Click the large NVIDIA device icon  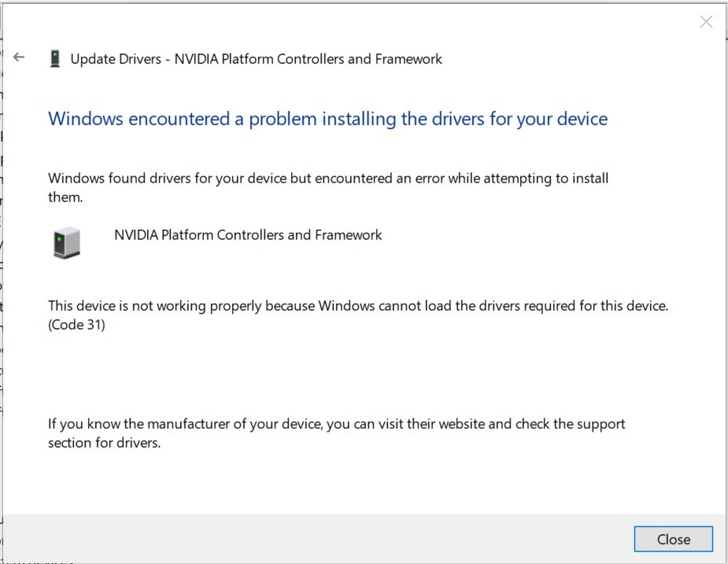pos(67,242)
